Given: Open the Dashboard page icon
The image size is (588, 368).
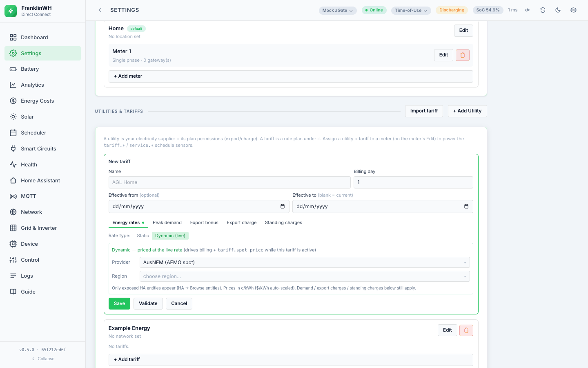Looking at the screenshot, I should [x=13, y=37].
